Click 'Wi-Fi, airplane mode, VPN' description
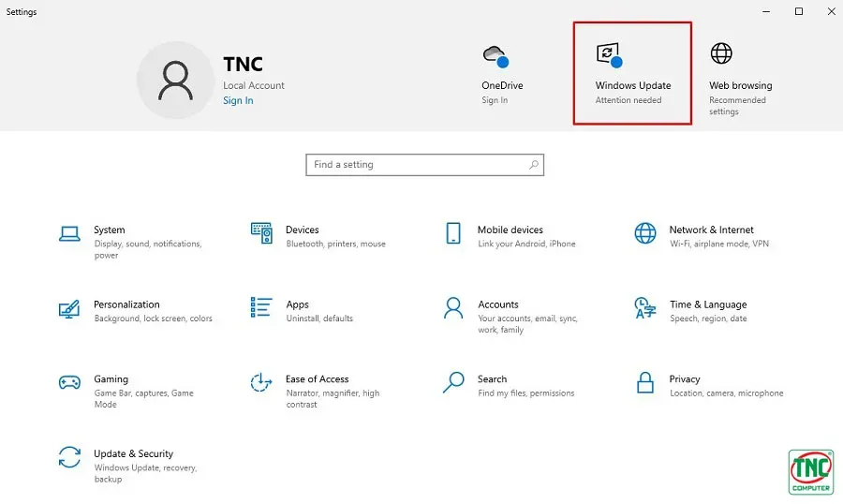This screenshot has height=504, width=843. [719, 244]
